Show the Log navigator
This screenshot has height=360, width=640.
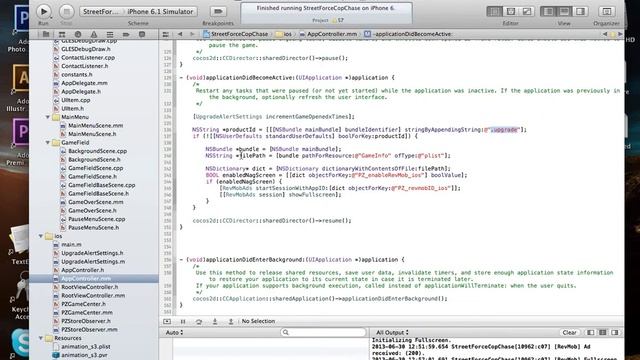tap(142, 34)
